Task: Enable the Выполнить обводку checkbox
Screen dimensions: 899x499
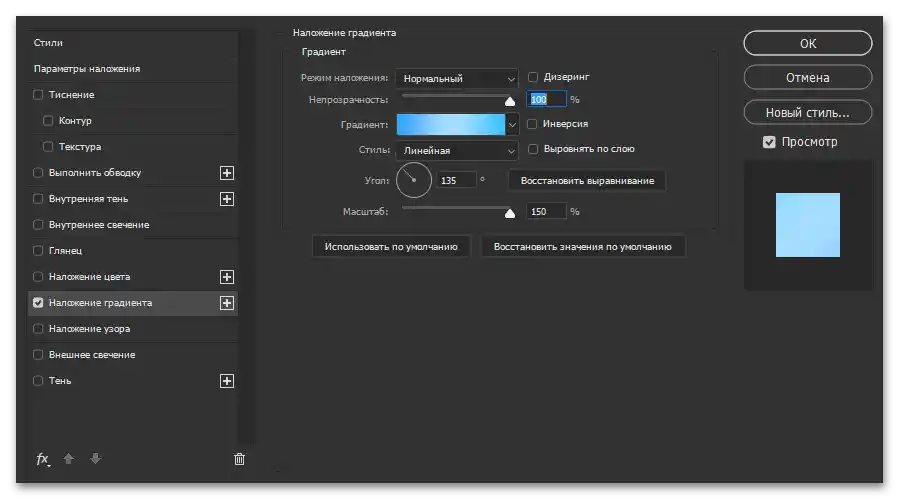Action: pyautogui.click(x=38, y=173)
